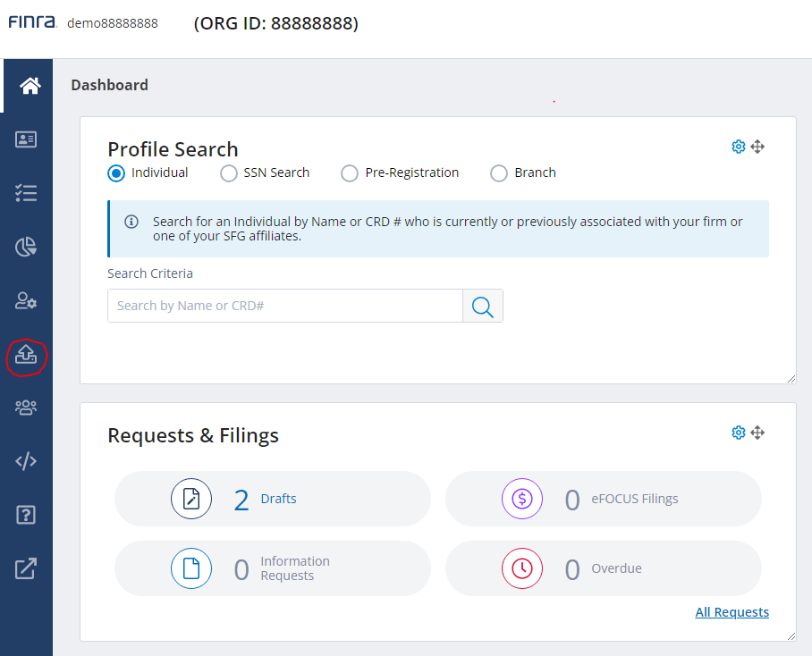The width and height of the screenshot is (812, 656).
Task: Click the Overdue clock indicator
Action: (x=522, y=568)
